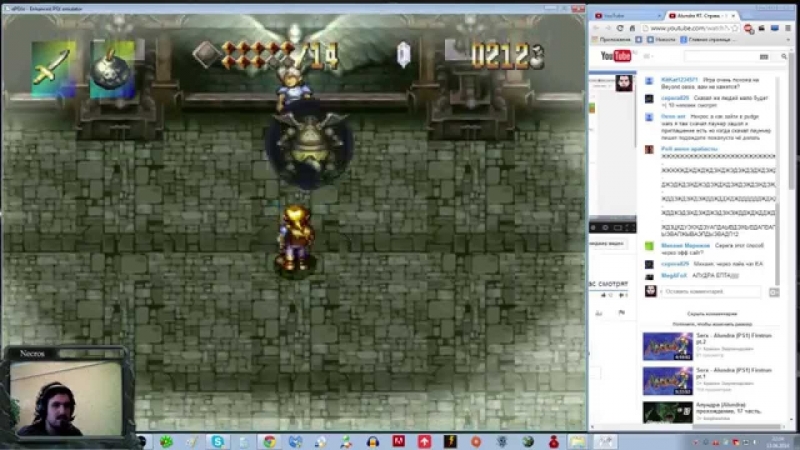This screenshot has width=800, height=450.
Task: Open the Главная страница bookmark
Action: (708, 39)
